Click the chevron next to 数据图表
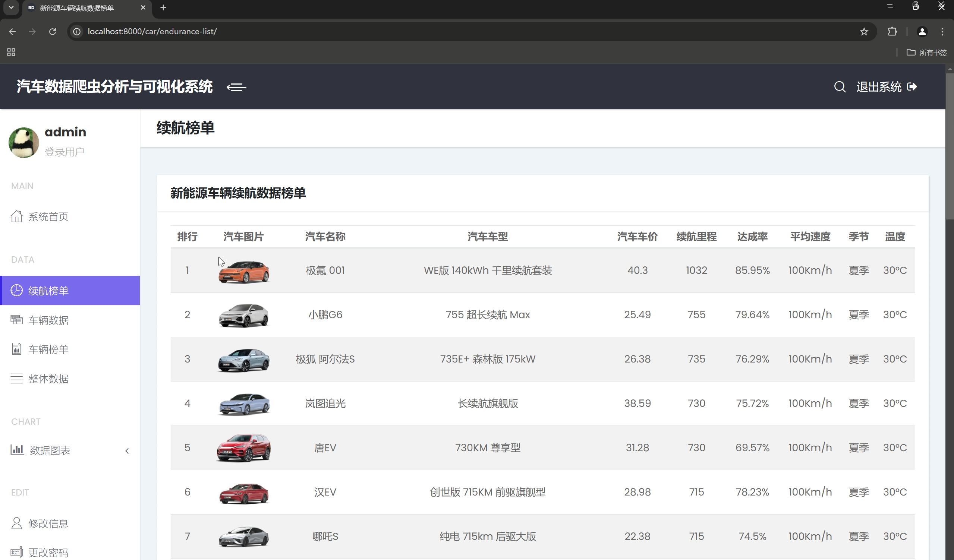 [x=127, y=451]
